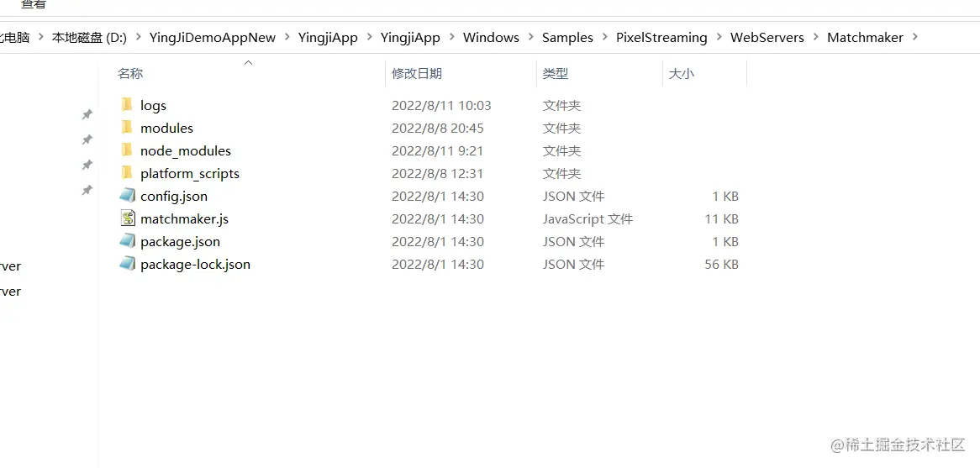This screenshot has width=980, height=468.
Task: Sort by the 大小 column header
Action: tap(682, 74)
